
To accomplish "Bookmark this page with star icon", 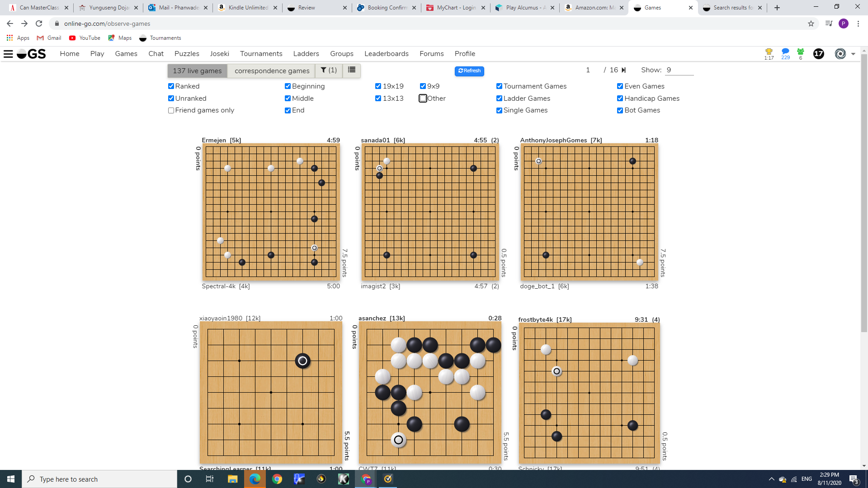I will 811,23.
